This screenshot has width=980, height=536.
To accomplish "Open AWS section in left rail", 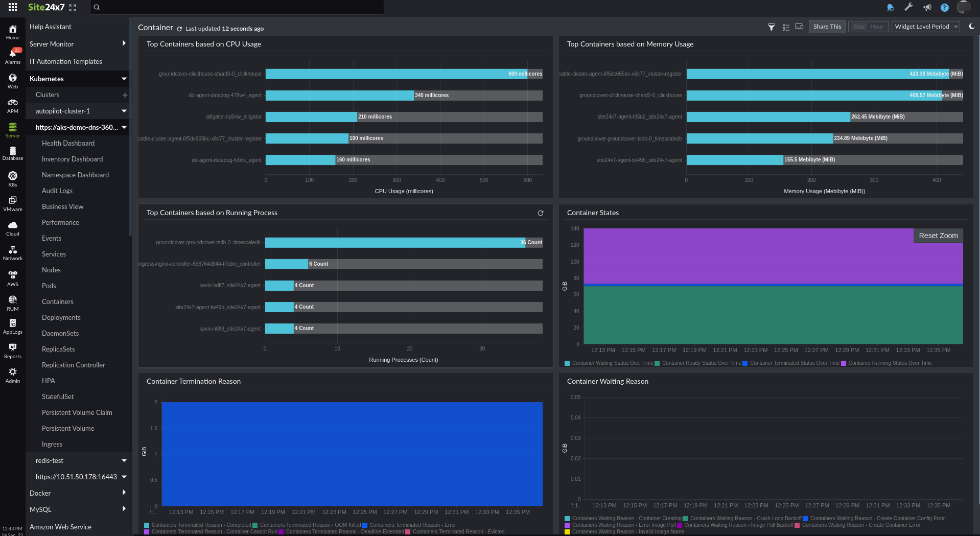I will click(13, 278).
